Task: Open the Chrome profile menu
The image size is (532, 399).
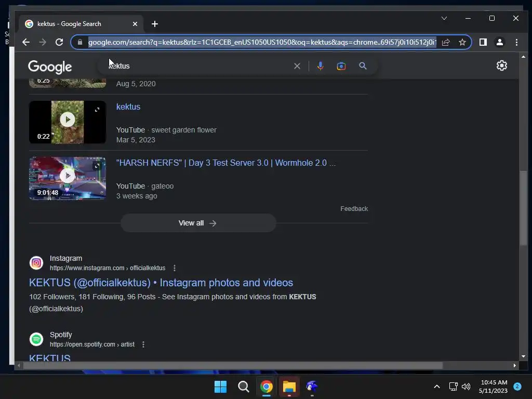Action: pos(500,42)
